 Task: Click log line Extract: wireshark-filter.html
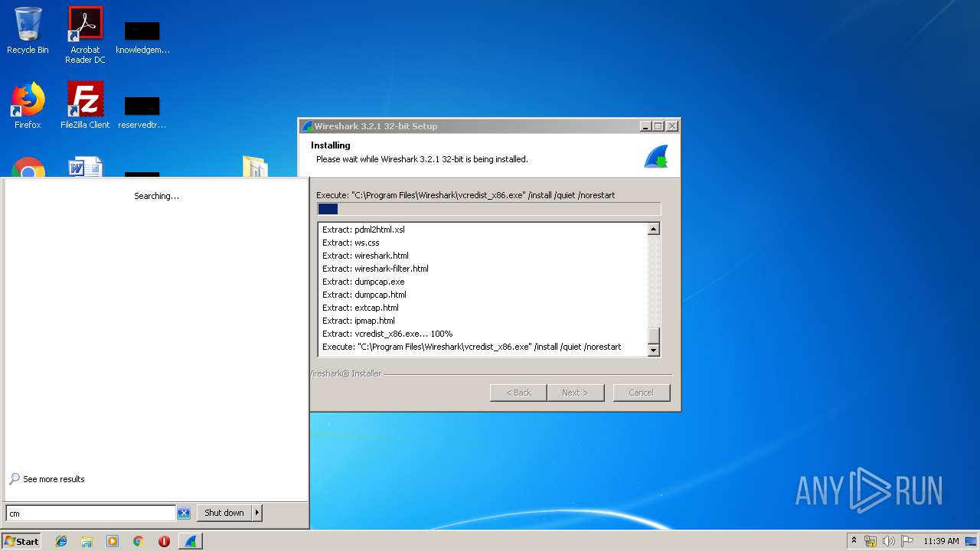[375, 269]
